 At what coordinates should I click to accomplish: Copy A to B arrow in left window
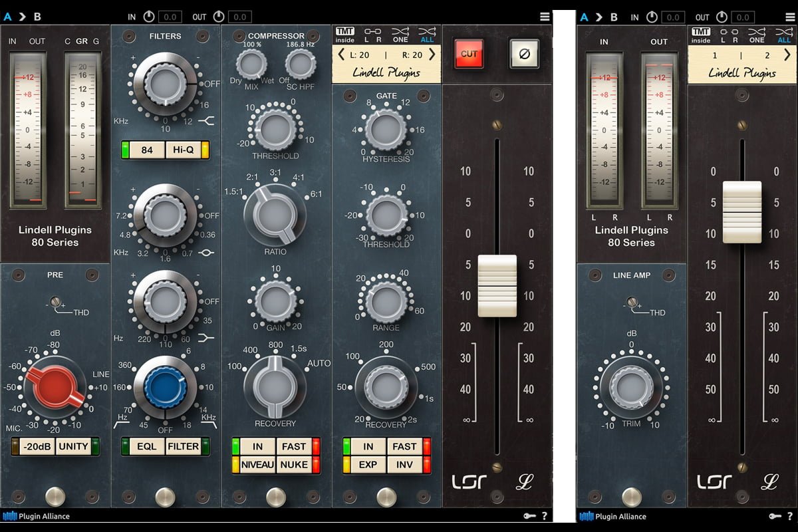click(21, 17)
